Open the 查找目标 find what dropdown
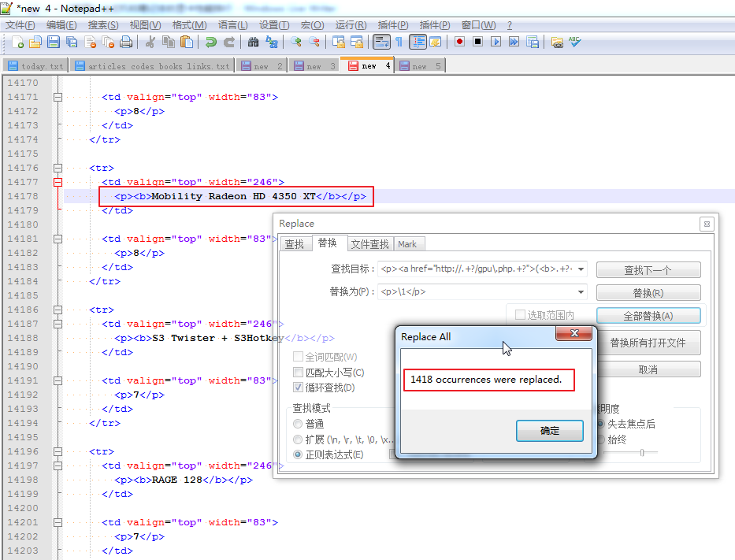This screenshot has height=560, width=735. (581, 269)
